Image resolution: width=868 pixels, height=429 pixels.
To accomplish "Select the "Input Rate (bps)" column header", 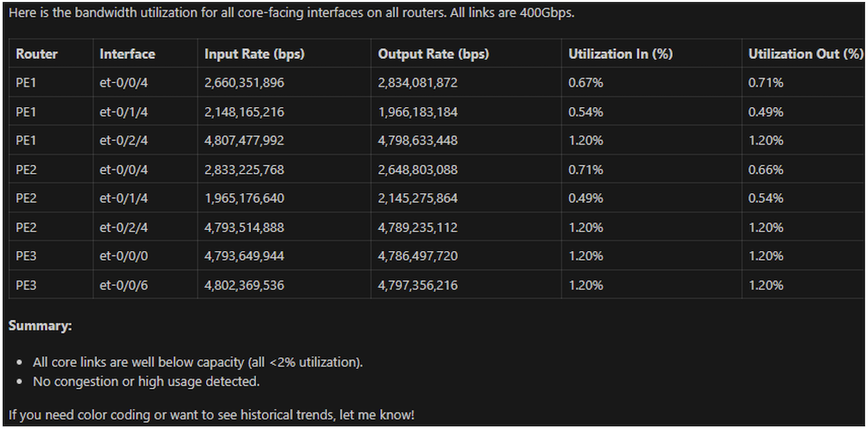I will click(254, 54).
